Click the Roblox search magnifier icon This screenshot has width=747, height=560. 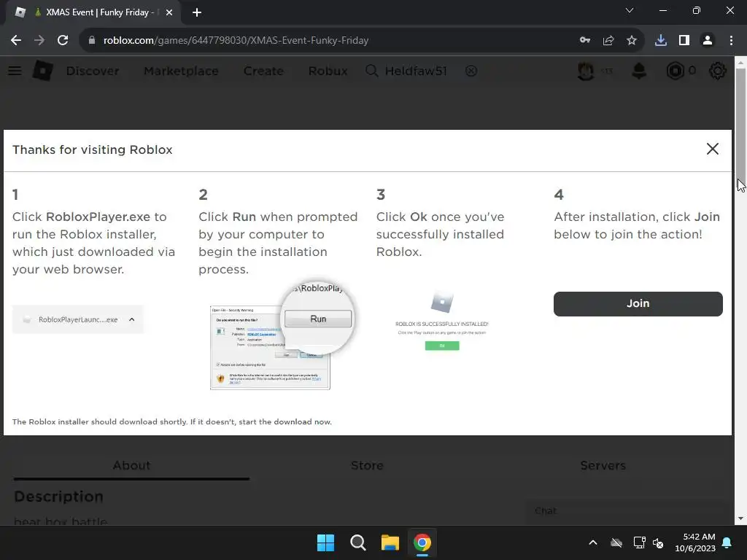click(x=371, y=71)
